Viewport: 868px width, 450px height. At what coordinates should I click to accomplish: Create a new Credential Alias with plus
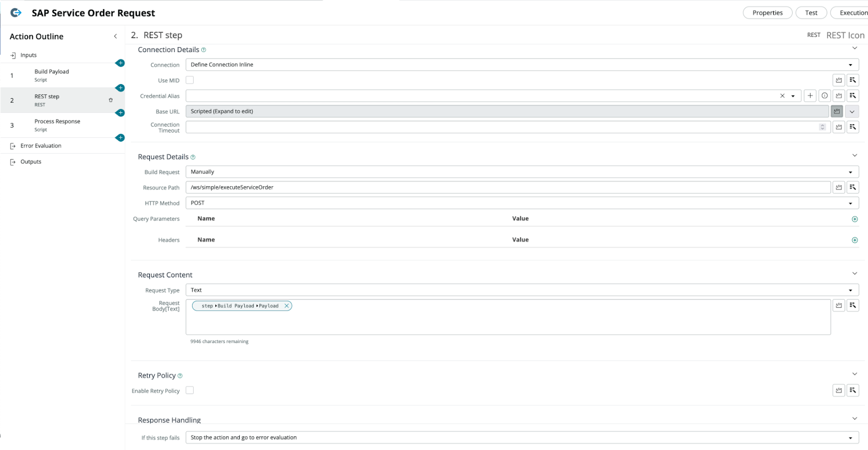810,96
